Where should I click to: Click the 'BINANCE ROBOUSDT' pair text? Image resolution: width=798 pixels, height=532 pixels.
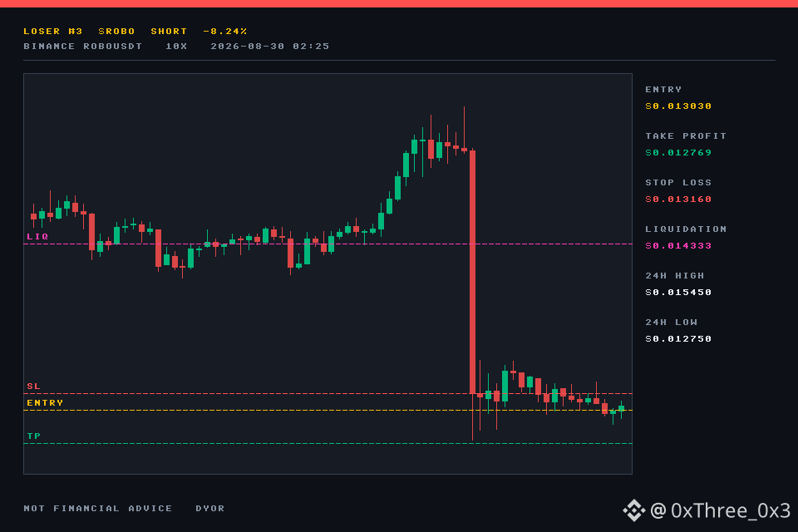83,47
